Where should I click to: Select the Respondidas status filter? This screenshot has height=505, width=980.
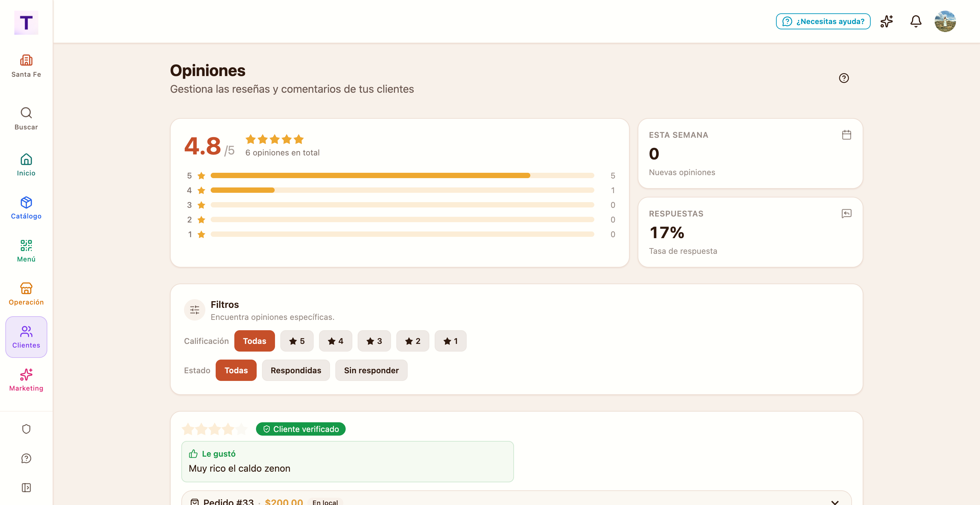point(296,370)
